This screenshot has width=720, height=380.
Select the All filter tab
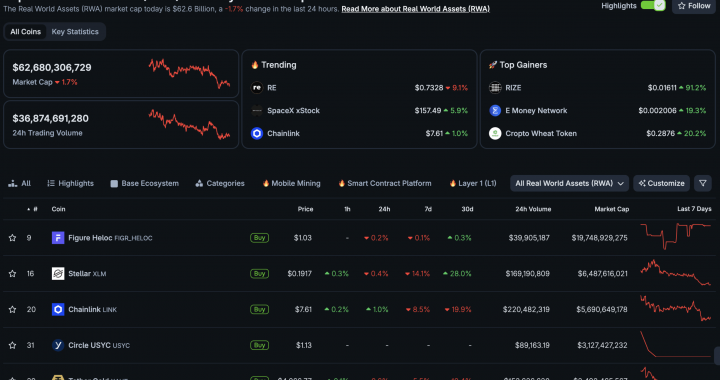(20, 183)
